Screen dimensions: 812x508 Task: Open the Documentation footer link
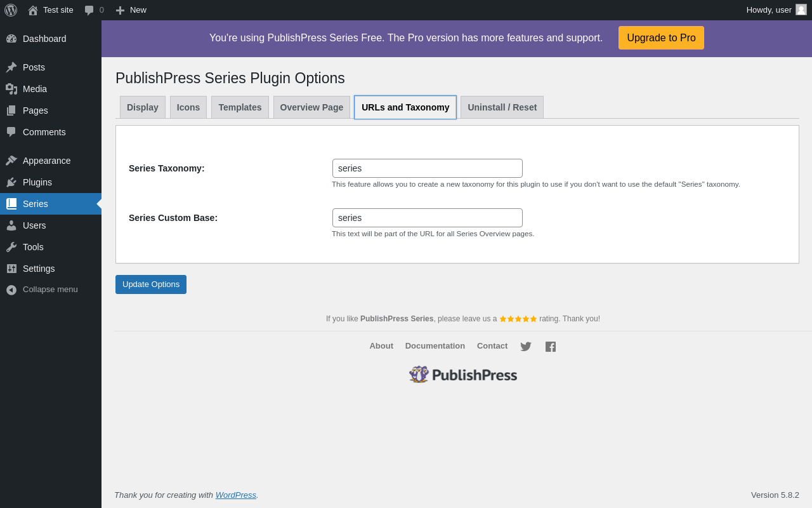click(435, 346)
